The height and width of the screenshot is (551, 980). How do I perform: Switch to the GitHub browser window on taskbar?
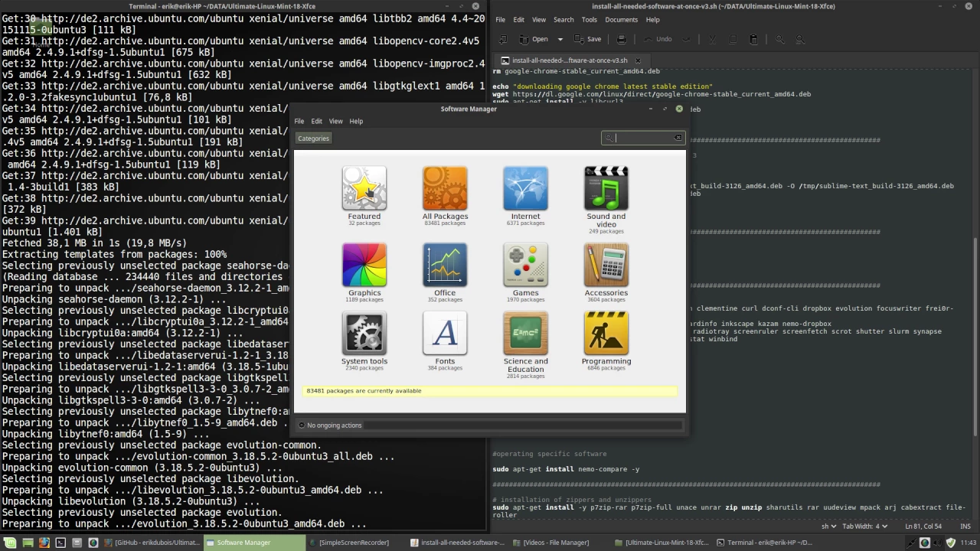[x=152, y=543]
